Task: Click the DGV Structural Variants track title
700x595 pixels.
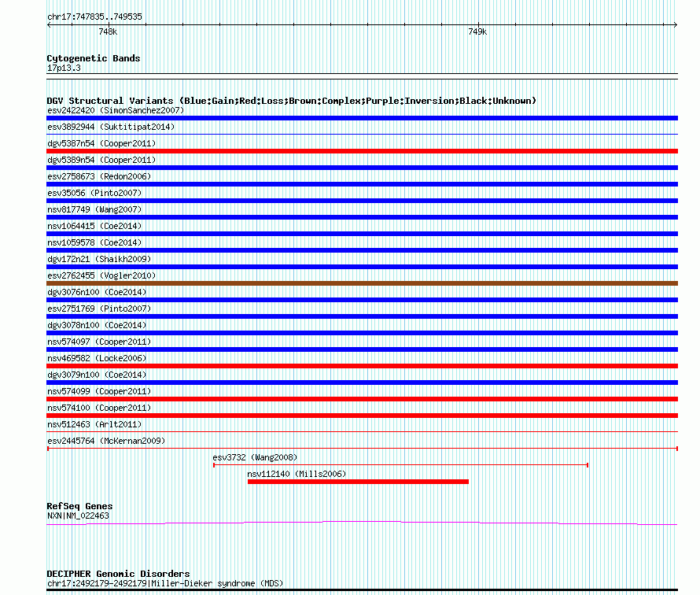Action: click(x=291, y=101)
